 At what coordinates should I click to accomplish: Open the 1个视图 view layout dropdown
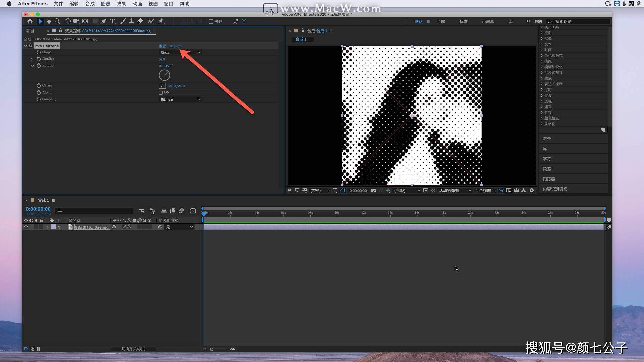(485, 190)
